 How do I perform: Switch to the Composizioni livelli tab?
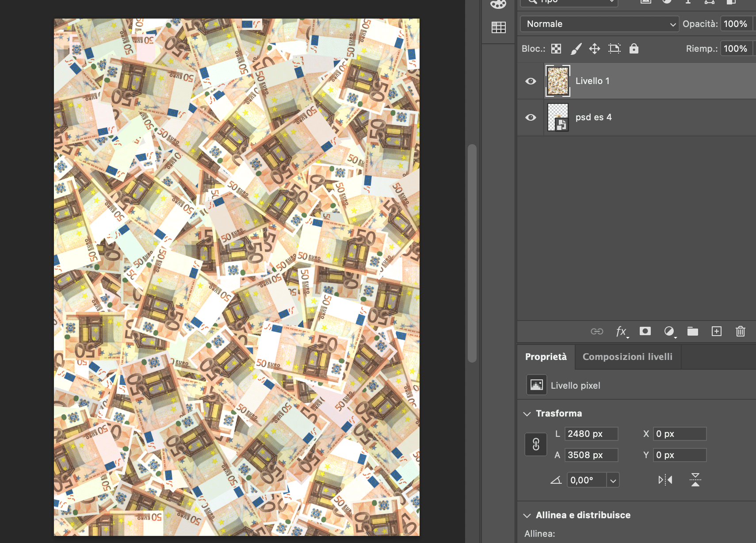pos(628,357)
